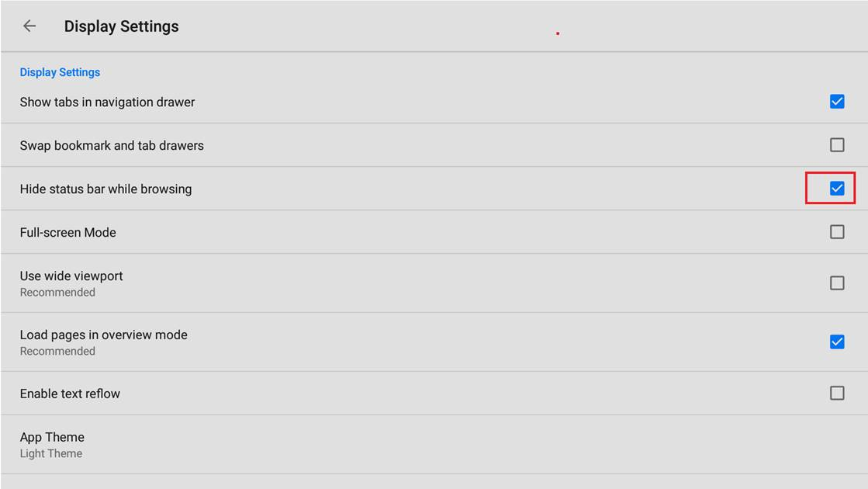Uncheck Load pages in overview mode checkbox
This screenshot has height=489, width=868.
(836, 342)
